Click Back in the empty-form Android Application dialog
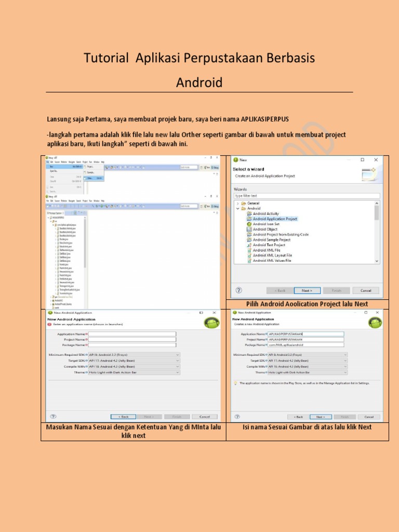This screenshot has width=399, height=532. (123, 417)
